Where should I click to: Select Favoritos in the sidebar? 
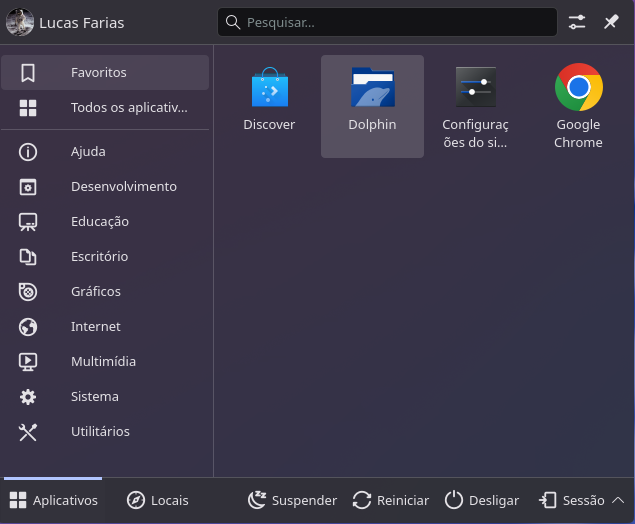click(x=105, y=73)
